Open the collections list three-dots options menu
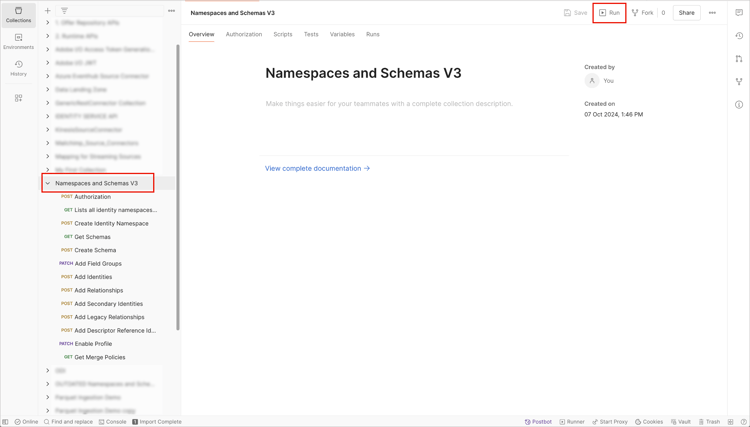750x427 pixels. coord(171,11)
